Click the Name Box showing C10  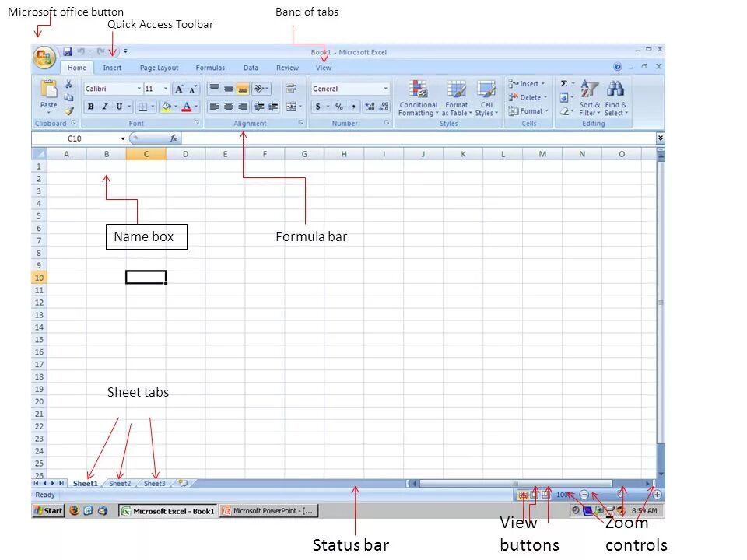pyautogui.click(x=75, y=138)
